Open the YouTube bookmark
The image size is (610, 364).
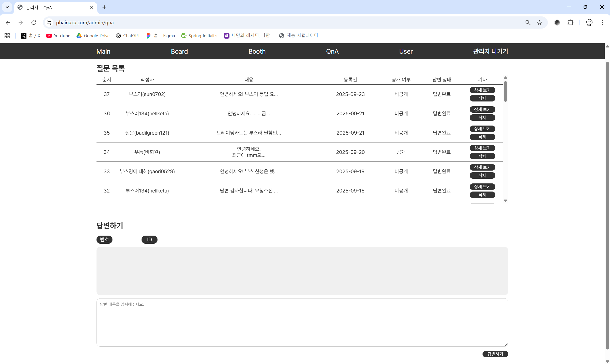pos(58,35)
